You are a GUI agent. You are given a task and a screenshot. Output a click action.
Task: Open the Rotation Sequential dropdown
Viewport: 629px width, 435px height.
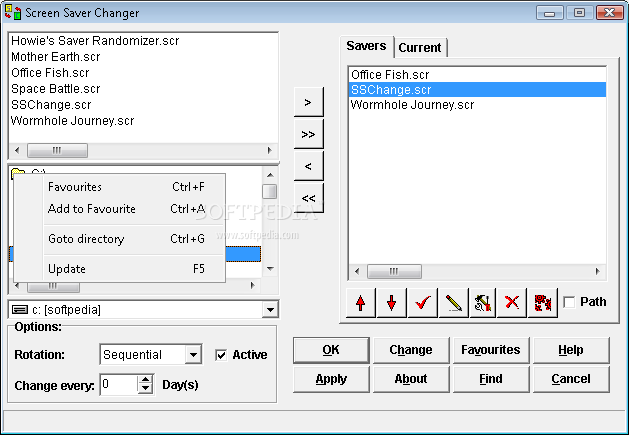point(193,355)
